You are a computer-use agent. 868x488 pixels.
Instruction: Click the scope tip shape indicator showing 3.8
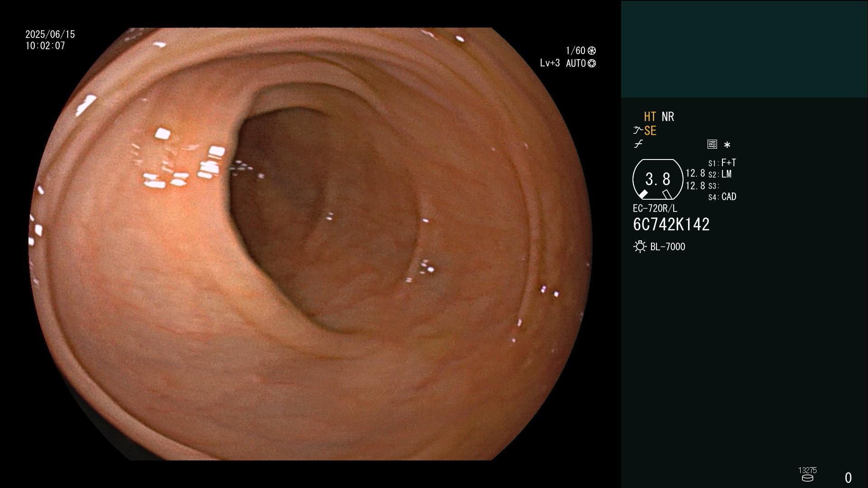tap(658, 179)
